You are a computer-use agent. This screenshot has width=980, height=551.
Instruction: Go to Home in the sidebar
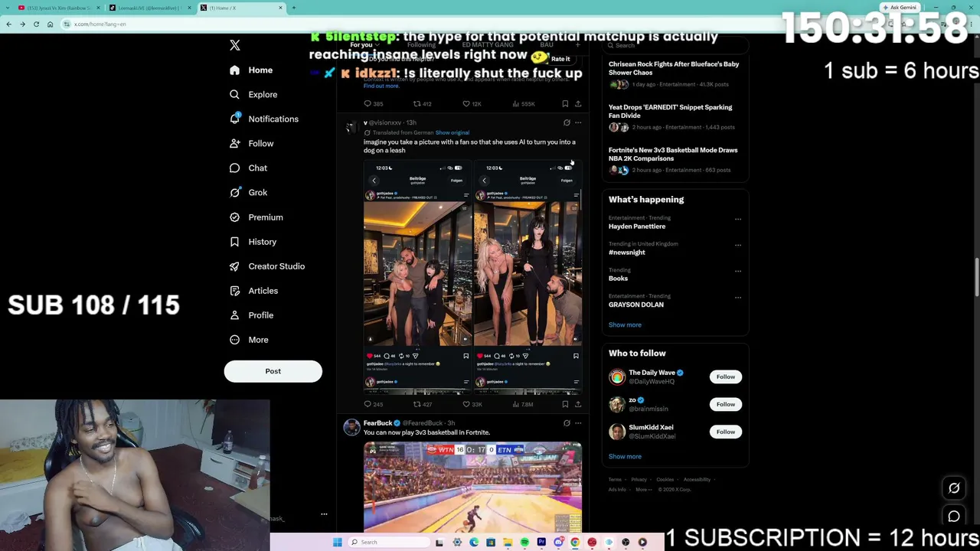tap(251, 70)
